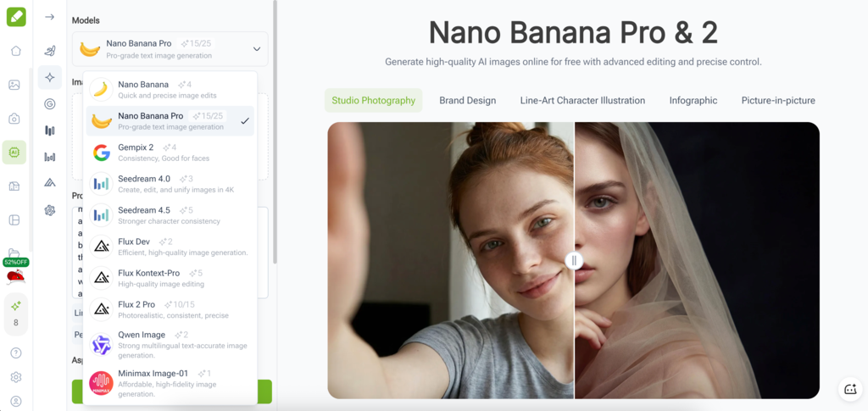Choose Seedream 4.5 model option
The image size is (868, 411).
coord(170,216)
